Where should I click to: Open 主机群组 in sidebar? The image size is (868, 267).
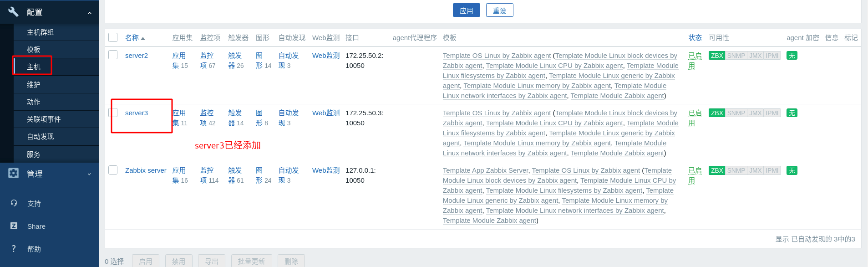click(56, 32)
